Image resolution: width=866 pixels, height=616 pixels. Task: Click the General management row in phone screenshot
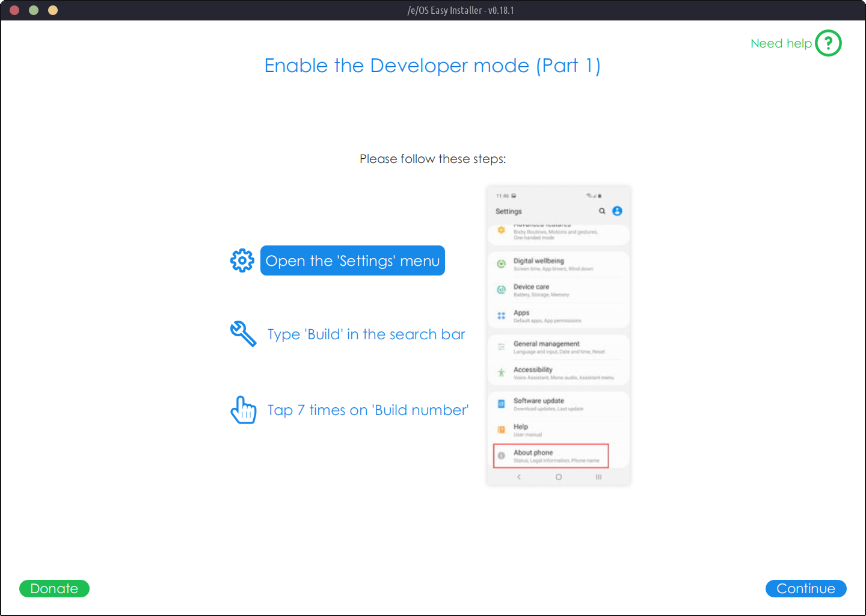(557, 347)
